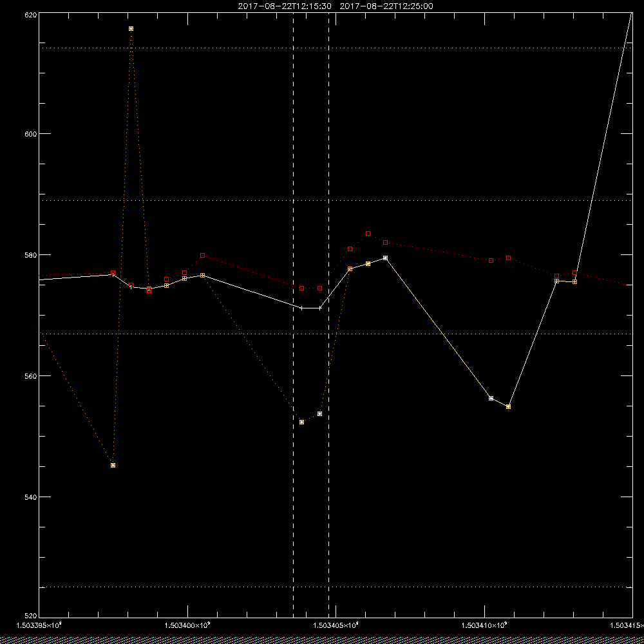The width and height of the screenshot is (644, 644).
Task: Click the 540 label on the y-axis
Action: point(30,497)
